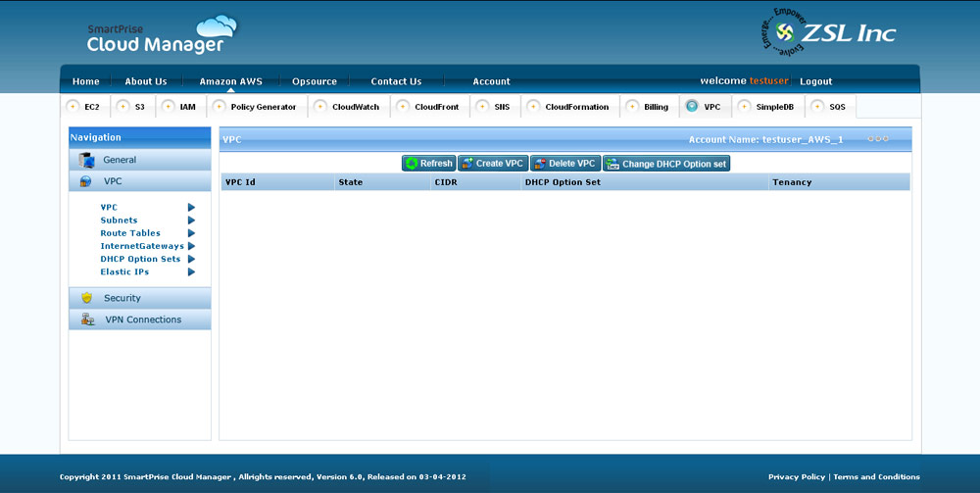The width and height of the screenshot is (980, 493).
Task: Click the plus icon on CloudFront tab
Action: click(403, 106)
